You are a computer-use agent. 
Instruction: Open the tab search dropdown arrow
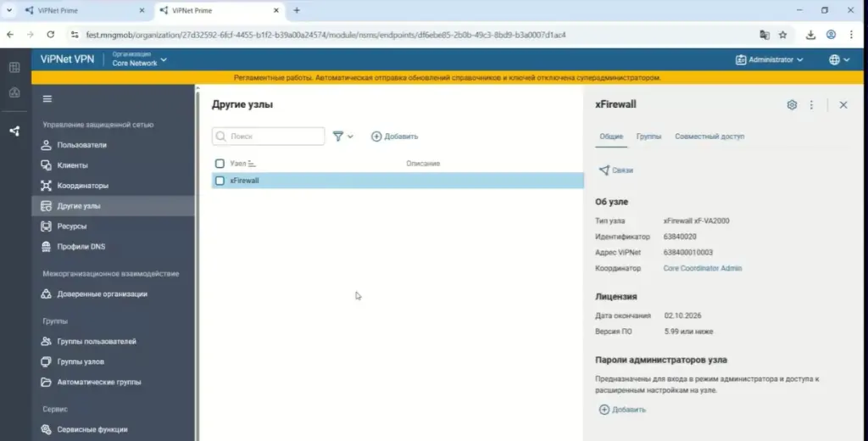pos(8,10)
